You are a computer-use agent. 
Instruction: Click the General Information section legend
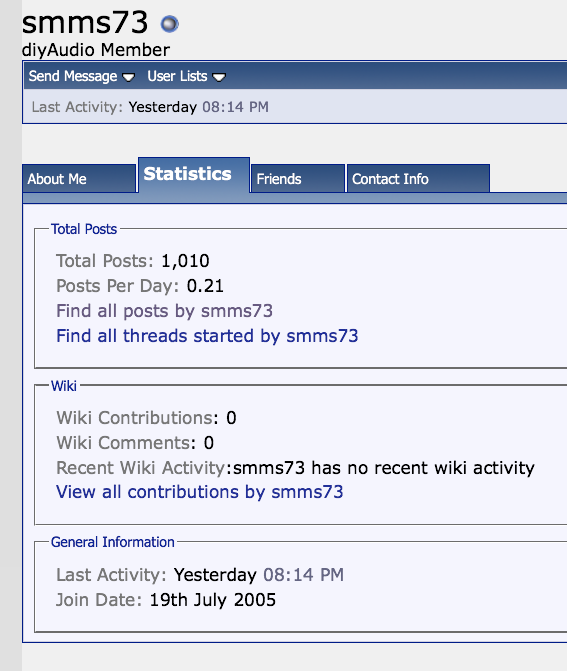point(113,542)
